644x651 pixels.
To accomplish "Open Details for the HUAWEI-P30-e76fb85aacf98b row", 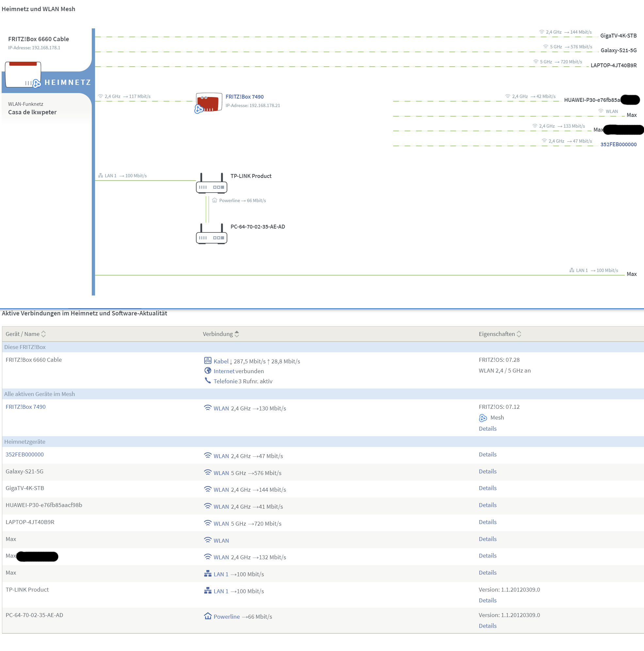I will [488, 505].
